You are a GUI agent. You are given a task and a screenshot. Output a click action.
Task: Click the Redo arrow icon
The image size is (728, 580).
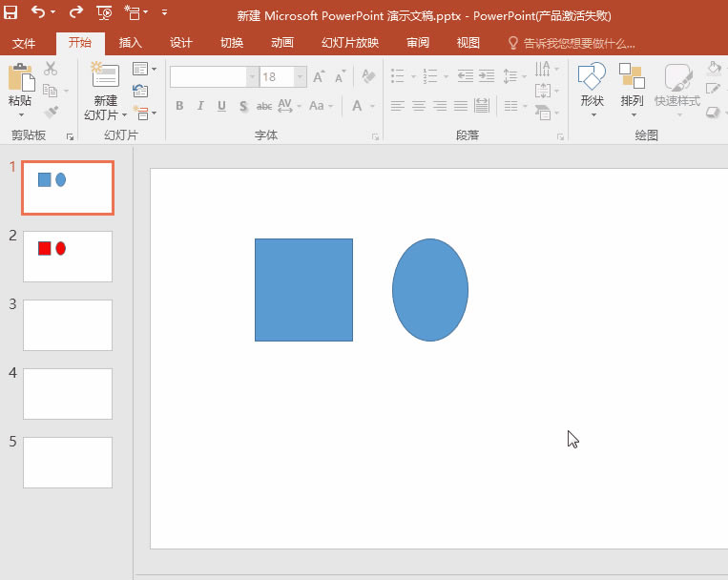(76, 13)
